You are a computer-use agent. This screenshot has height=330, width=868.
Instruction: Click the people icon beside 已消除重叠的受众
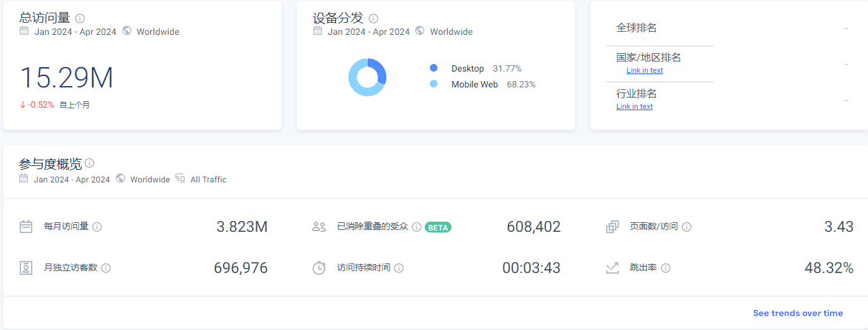point(319,227)
